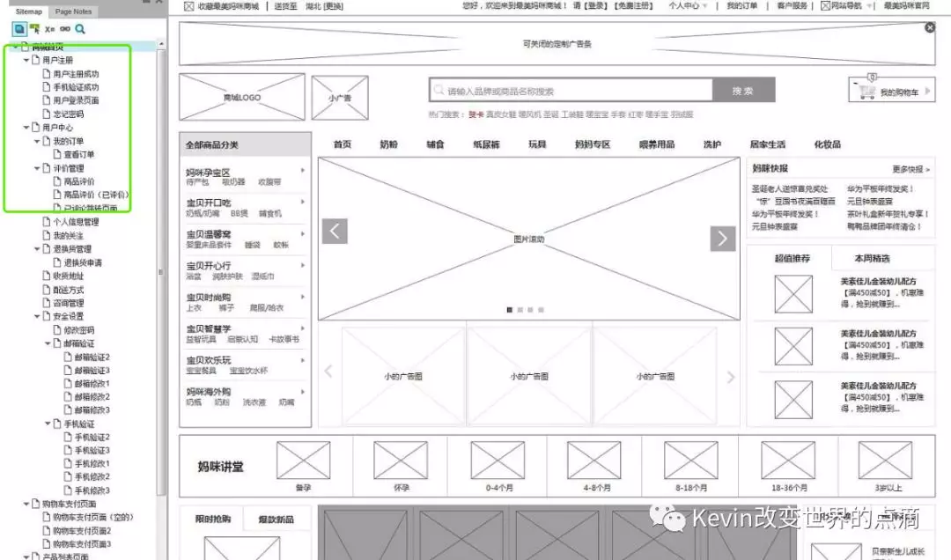Open 购物车支付页面2 in sitemap
This screenshot has height=560, width=951.
tap(82, 530)
